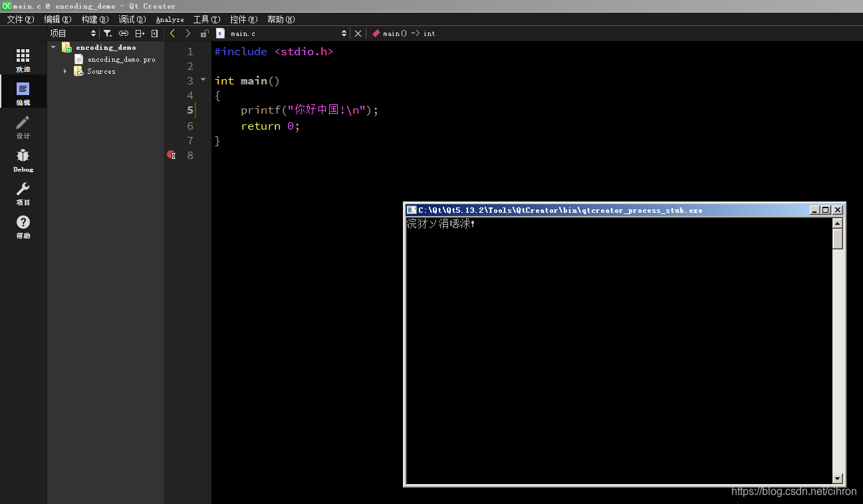Select the encoding_demo project root label

tap(106, 47)
